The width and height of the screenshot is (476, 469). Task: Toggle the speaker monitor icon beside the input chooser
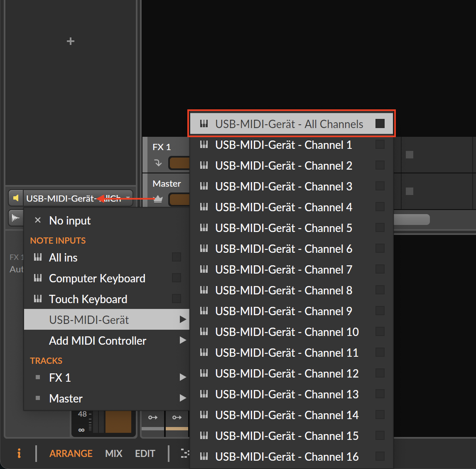(x=16, y=198)
